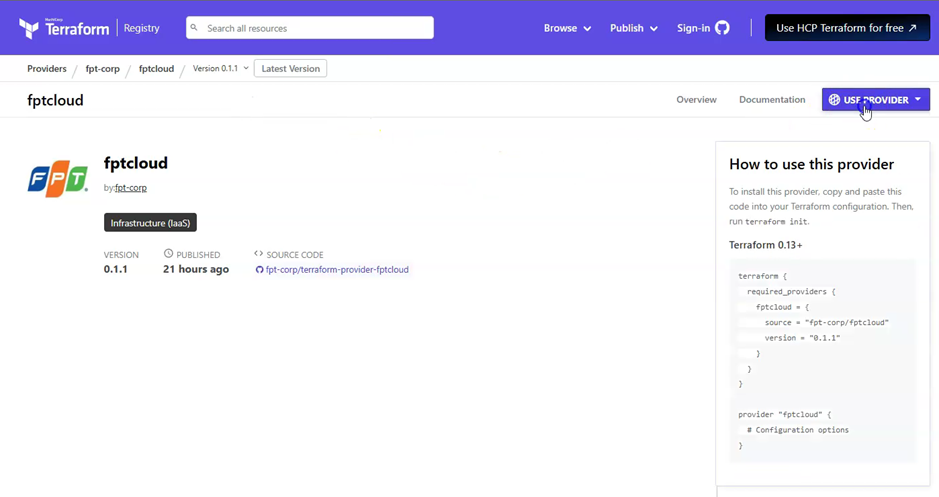This screenshot has height=497, width=939.
Task: Click the globe icon on Use Provider button
Action: point(834,100)
